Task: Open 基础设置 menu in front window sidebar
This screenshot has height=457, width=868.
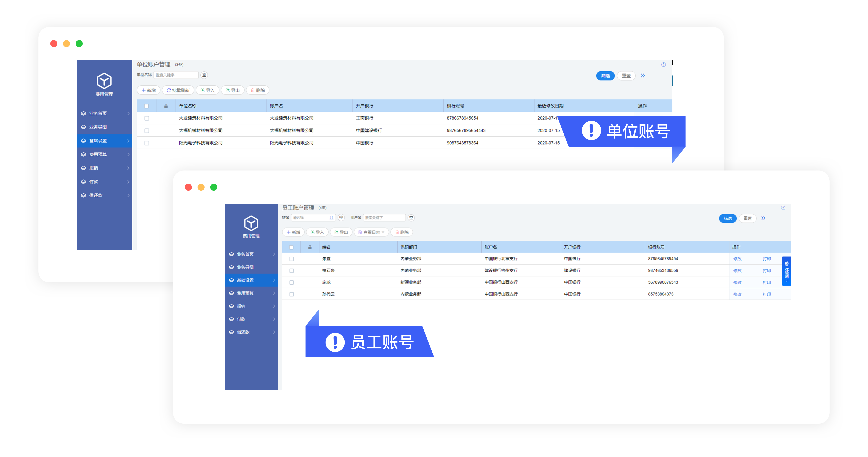Action: [x=251, y=280]
